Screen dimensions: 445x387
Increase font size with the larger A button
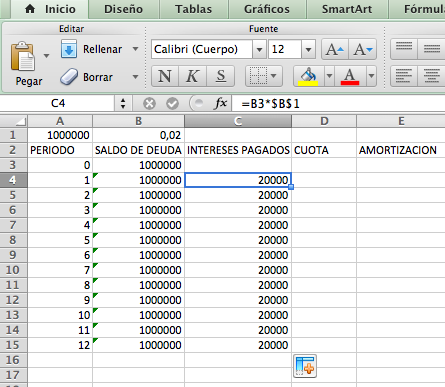click(x=335, y=49)
